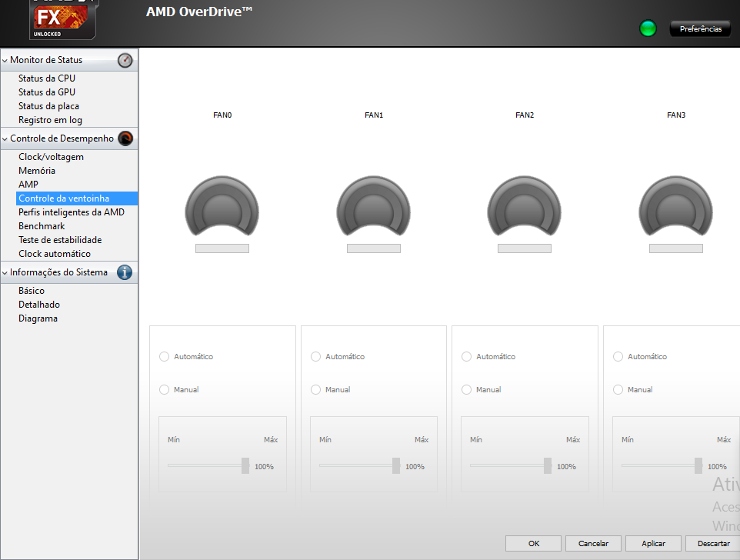
Task: Open Status da placa page
Action: click(x=48, y=106)
